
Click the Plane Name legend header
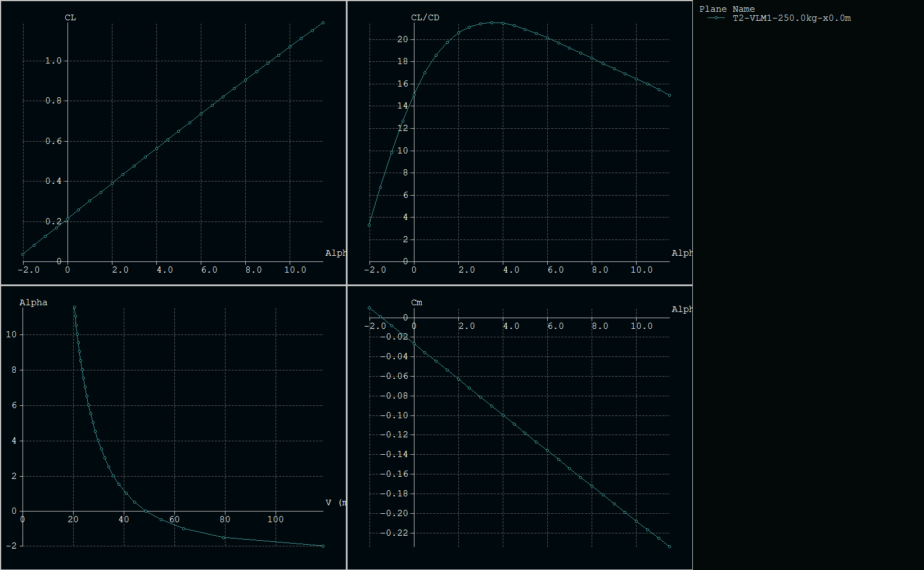coord(727,9)
